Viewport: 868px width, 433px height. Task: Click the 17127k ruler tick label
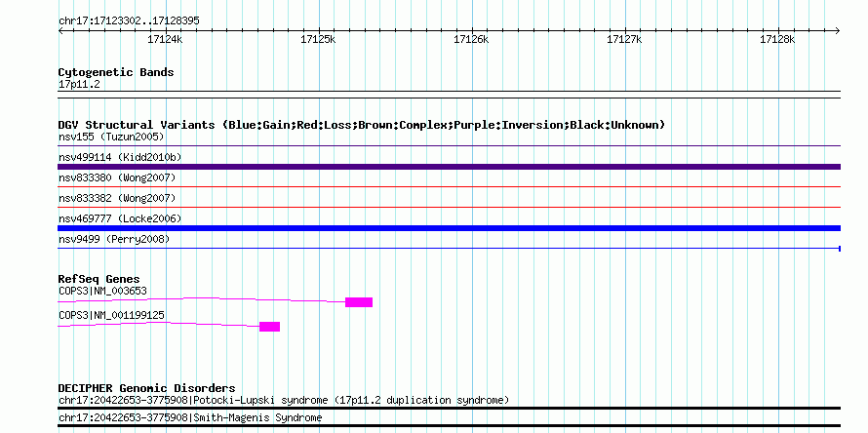pyautogui.click(x=624, y=39)
